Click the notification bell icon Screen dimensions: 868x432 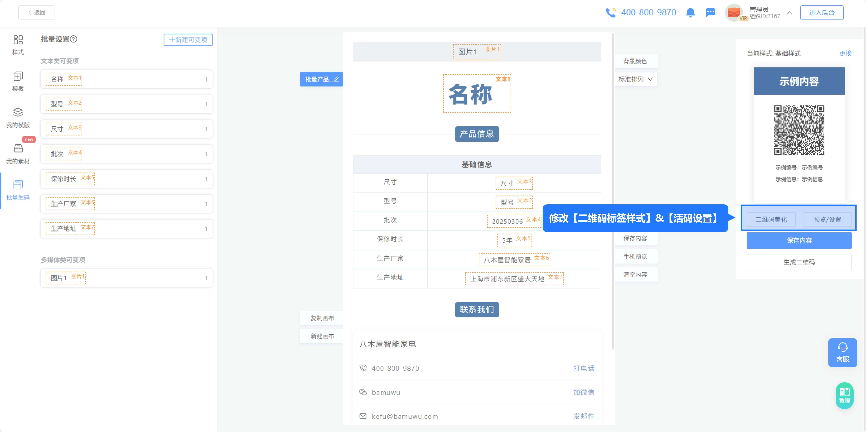click(x=690, y=13)
